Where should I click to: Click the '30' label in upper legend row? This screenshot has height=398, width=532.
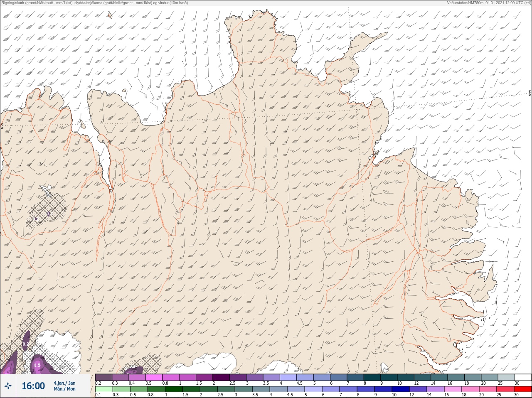coord(517,383)
